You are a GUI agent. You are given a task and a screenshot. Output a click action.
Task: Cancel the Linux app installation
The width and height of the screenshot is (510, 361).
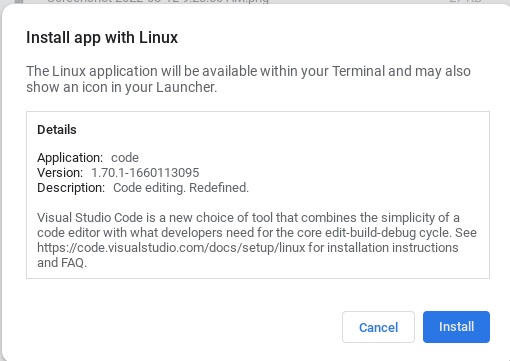click(x=378, y=327)
